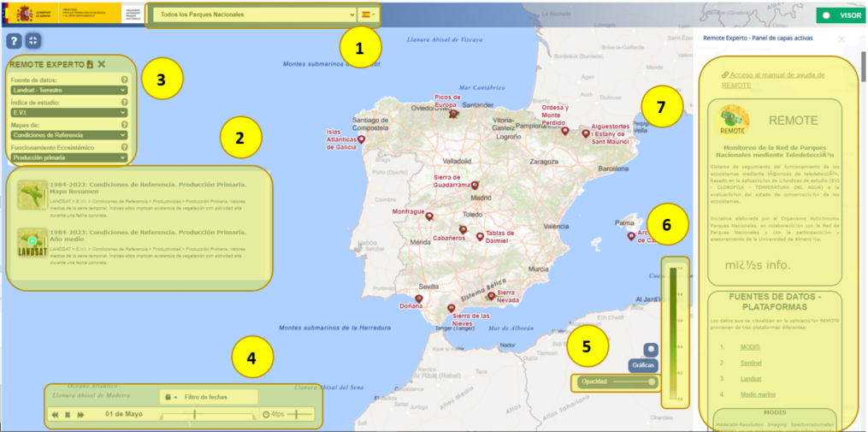Open the Todos los Parques Nacionales dropdown
Image resolution: width=868 pixels, height=432 pixels.
pos(255,15)
